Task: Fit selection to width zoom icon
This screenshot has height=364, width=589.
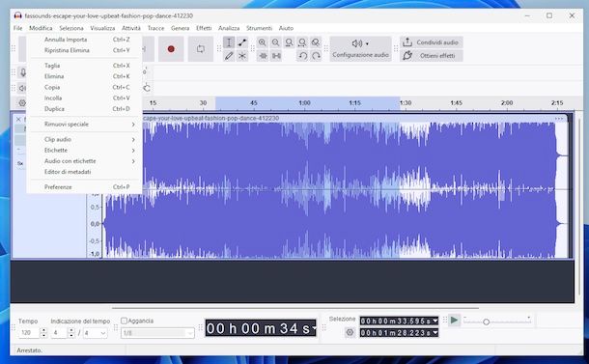Action: [x=289, y=42]
